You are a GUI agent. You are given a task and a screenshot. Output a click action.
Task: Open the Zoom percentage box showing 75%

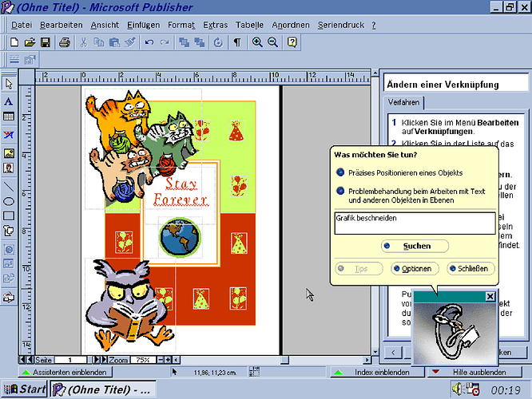(143, 360)
